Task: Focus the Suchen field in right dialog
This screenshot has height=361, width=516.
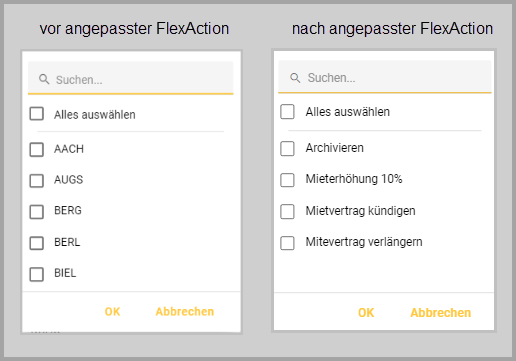Action: tap(385, 77)
